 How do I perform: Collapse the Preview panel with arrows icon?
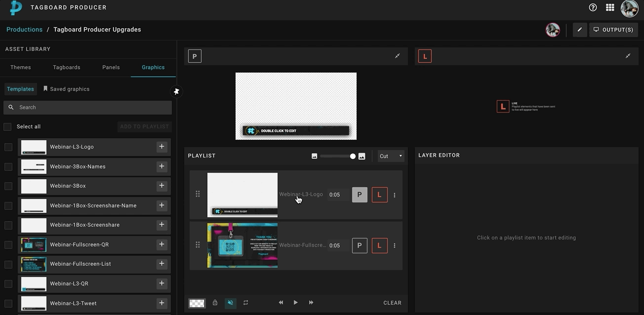[397, 56]
